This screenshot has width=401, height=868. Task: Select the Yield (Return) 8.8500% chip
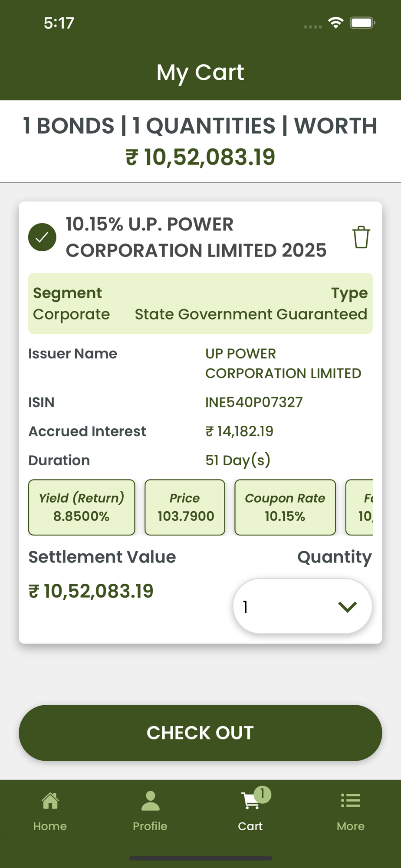coord(82,507)
